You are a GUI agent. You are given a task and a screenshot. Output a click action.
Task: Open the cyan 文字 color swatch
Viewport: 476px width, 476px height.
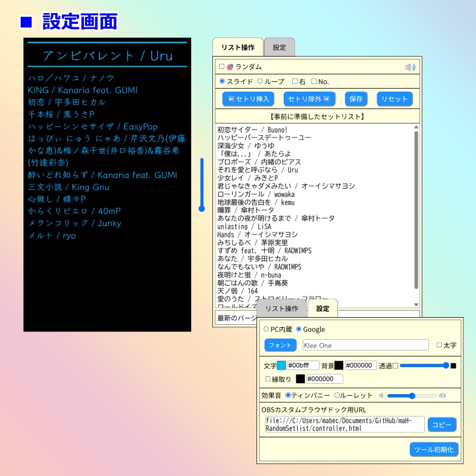coord(281,365)
